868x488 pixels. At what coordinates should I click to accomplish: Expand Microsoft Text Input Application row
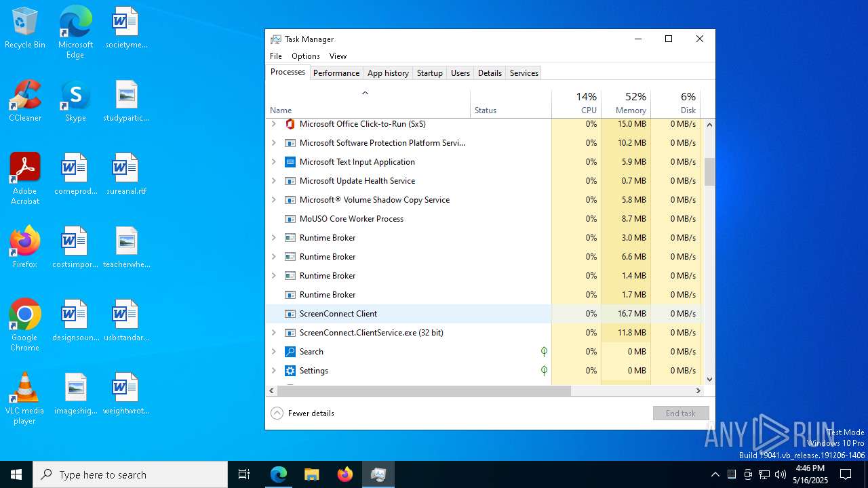tap(274, 162)
